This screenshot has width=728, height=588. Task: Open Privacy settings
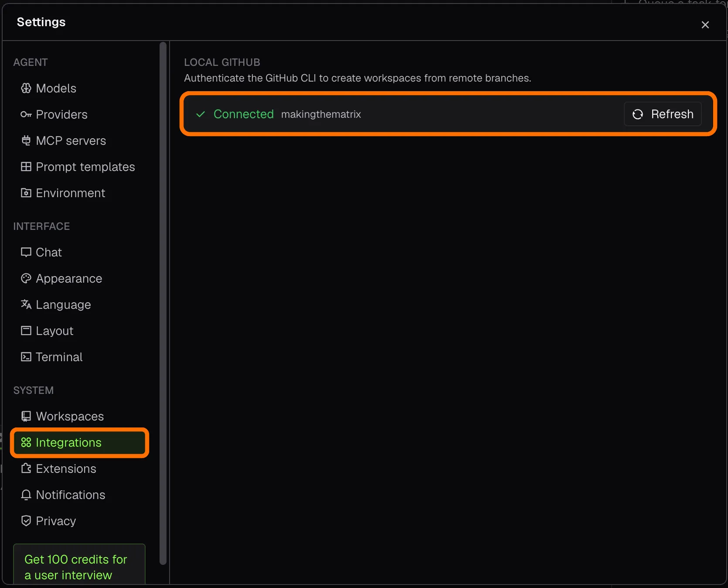click(x=79, y=521)
